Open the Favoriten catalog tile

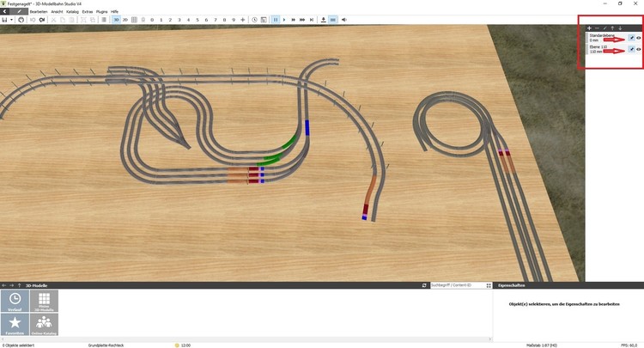pyautogui.click(x=16, y=325)
